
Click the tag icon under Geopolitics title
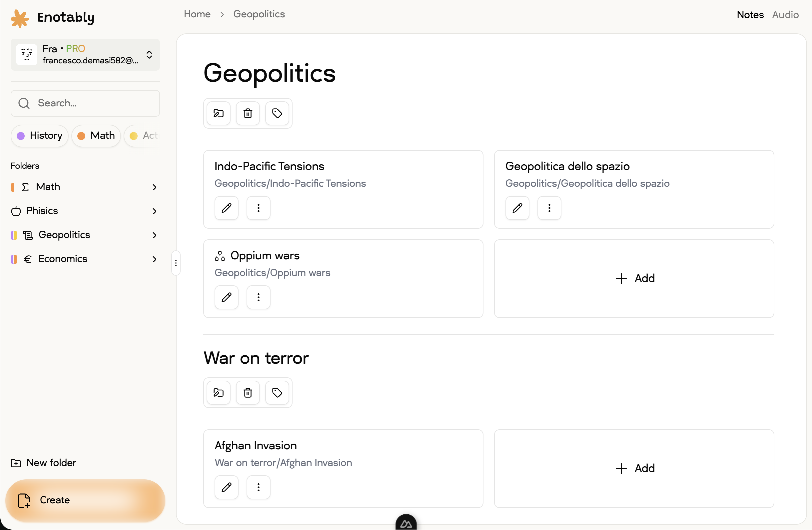tap(277, 113)
